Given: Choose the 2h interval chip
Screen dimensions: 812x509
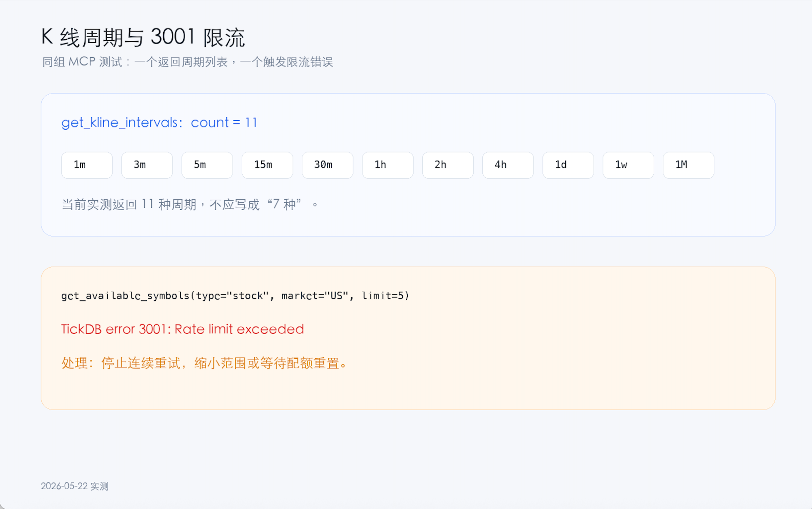Looking at the screenshot, I should tap(448, 165).
